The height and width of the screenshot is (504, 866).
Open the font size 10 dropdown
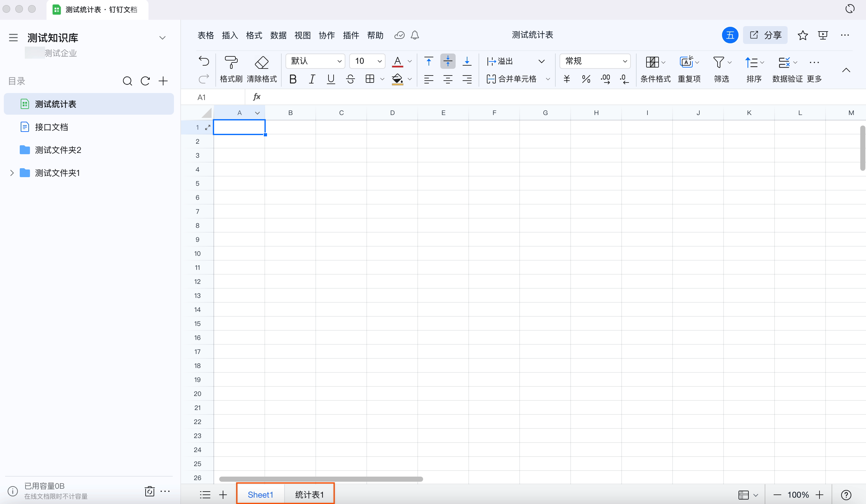(367, 61)
